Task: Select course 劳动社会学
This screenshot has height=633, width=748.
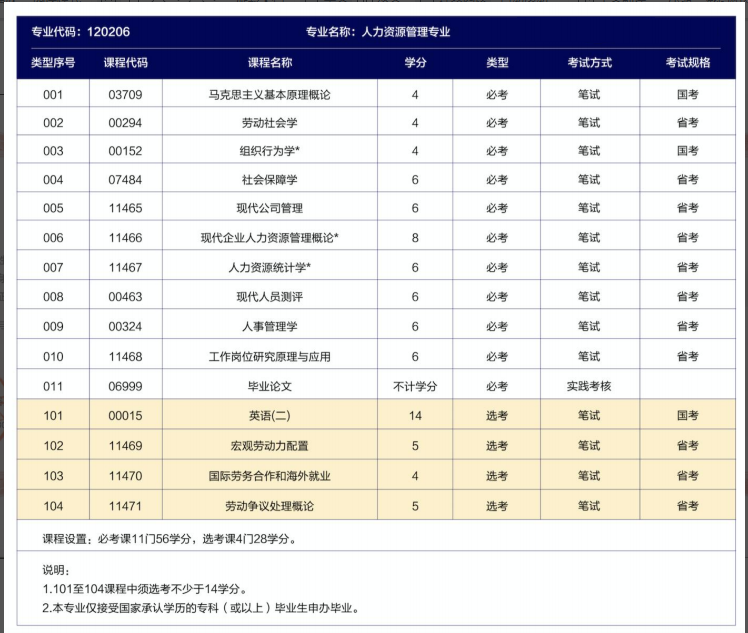Action: click(x=270, y=123)
